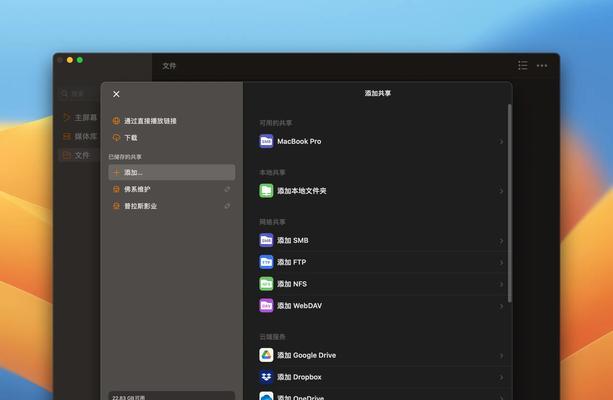Image resolution: width=613 pixels, height=400 pixels.
Task: Open the saved share 佛系维护
Action: tap(172, 189)
